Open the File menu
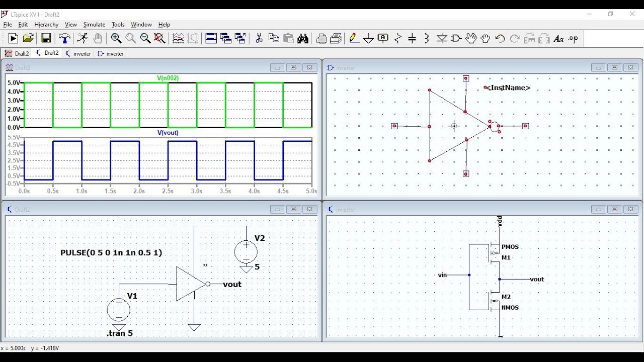The image size is (644, 362). 8,24
